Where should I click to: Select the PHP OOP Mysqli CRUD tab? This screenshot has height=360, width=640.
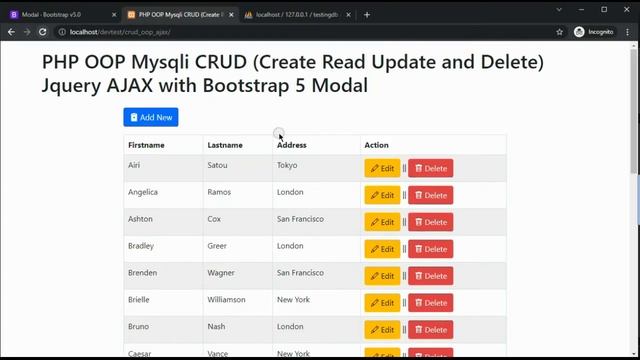click(180, 15)
